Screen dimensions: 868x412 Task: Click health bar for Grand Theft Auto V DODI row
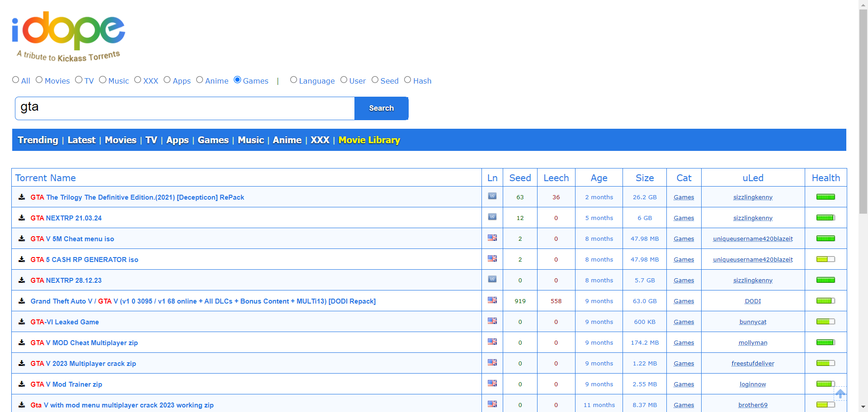tap(826, 301)
